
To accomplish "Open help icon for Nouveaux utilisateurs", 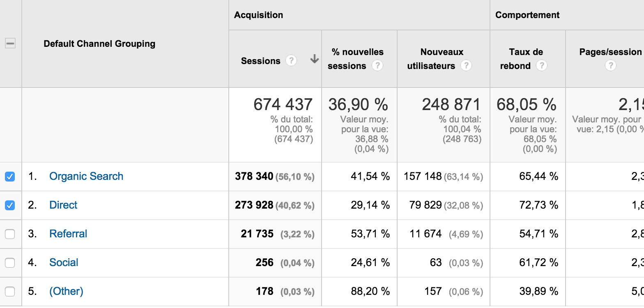I will [x=466, y=66].
